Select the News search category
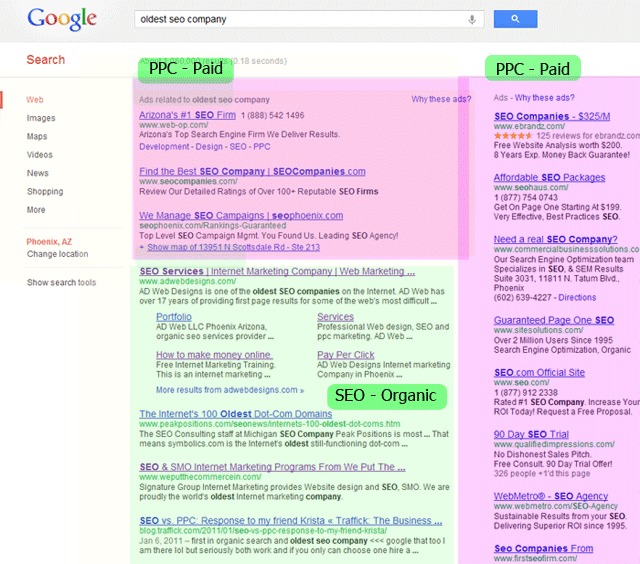 pyautogui.click(x=38, y=173)
